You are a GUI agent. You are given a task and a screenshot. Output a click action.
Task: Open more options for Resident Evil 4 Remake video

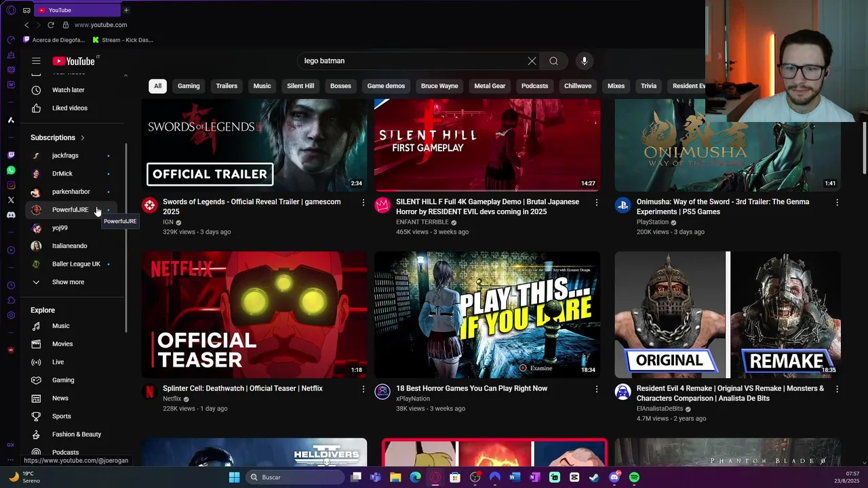[837, 389]
